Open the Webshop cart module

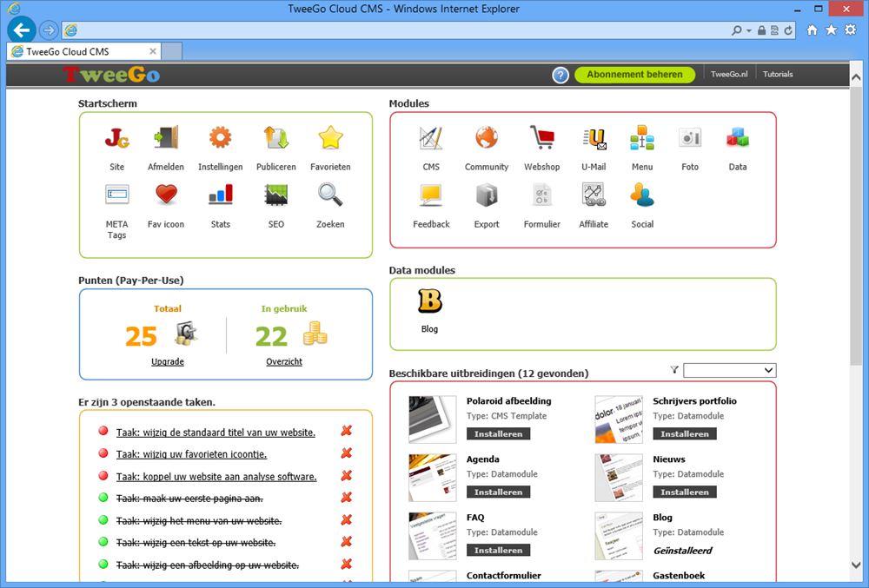(542, 137)
